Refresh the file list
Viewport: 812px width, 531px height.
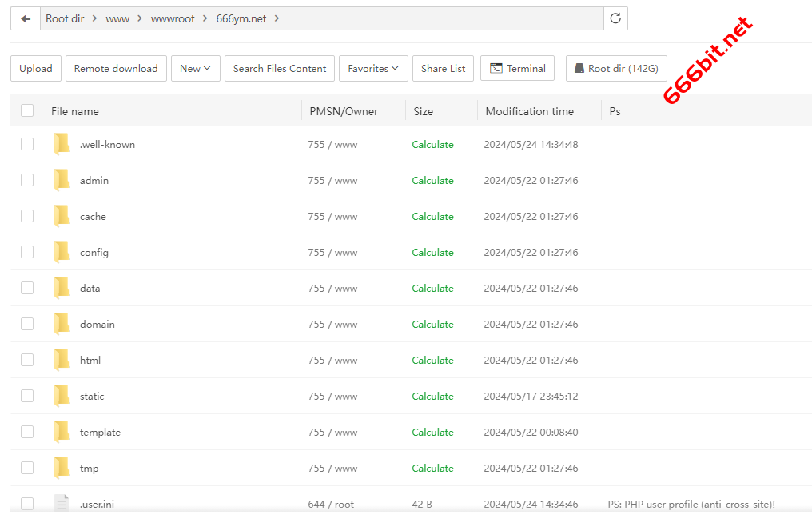tap(615, 18)
